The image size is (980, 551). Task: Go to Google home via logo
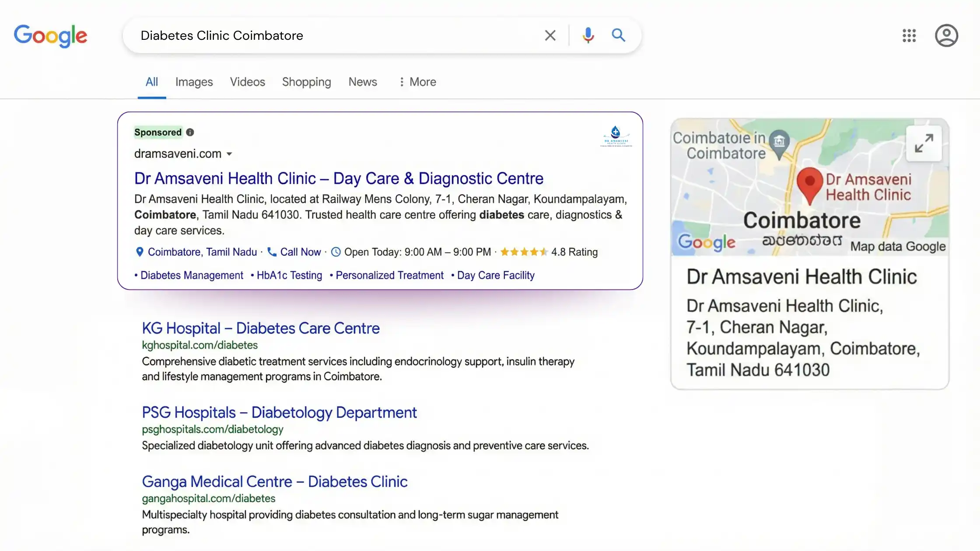click(50, 35)
